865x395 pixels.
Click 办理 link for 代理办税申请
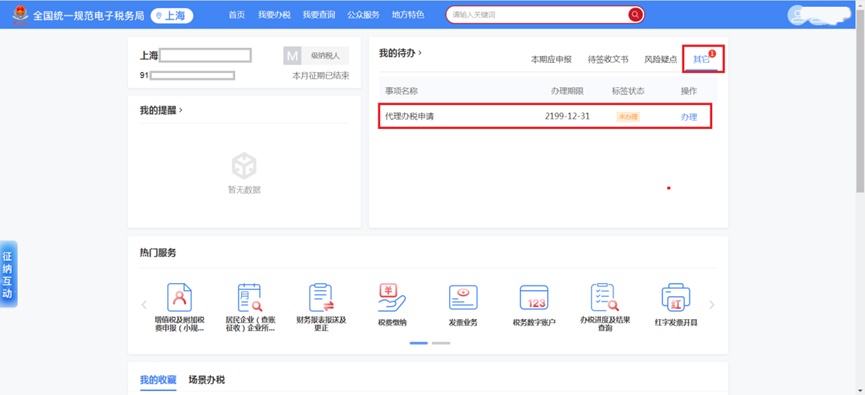click(x=688, y=117)
